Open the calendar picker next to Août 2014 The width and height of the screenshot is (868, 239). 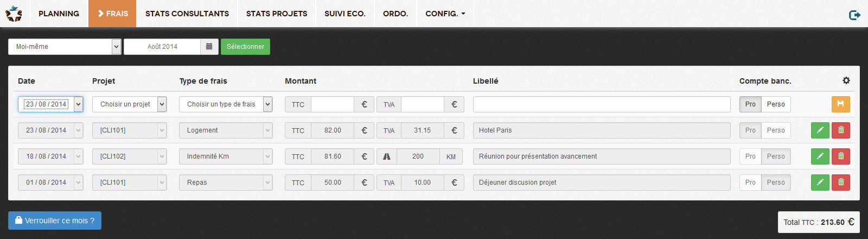(x=209, y=47)
